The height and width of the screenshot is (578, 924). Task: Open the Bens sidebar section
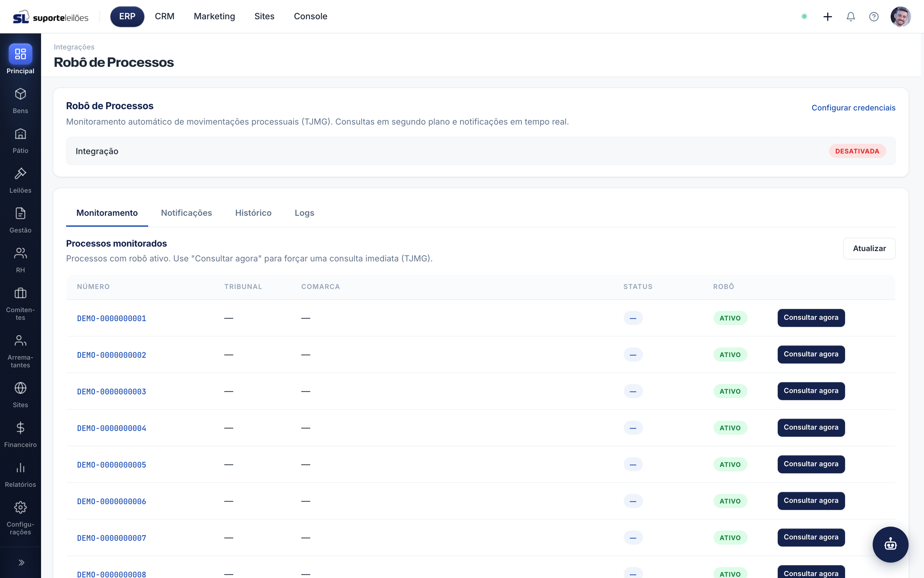[20, 101]
